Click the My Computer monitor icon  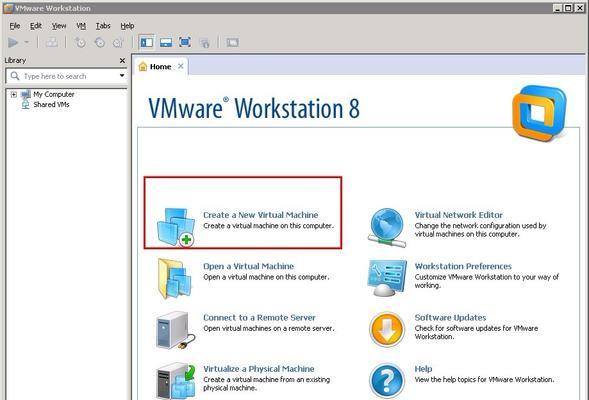(x=26, y=94)
